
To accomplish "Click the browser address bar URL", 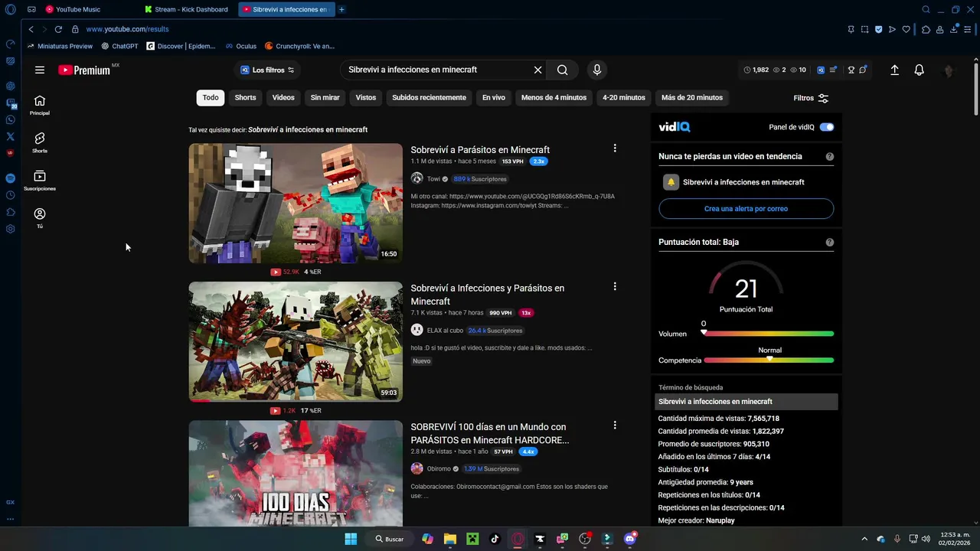I will coord(127,29).
